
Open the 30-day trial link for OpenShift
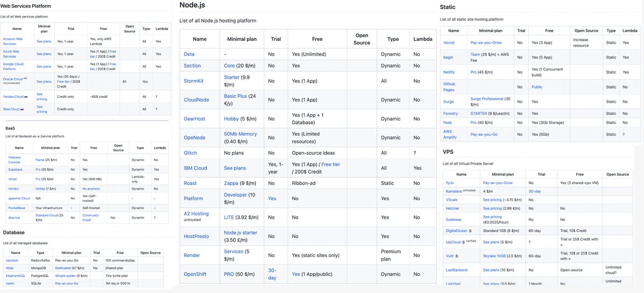pyautogui.click(x=272, y=274)
